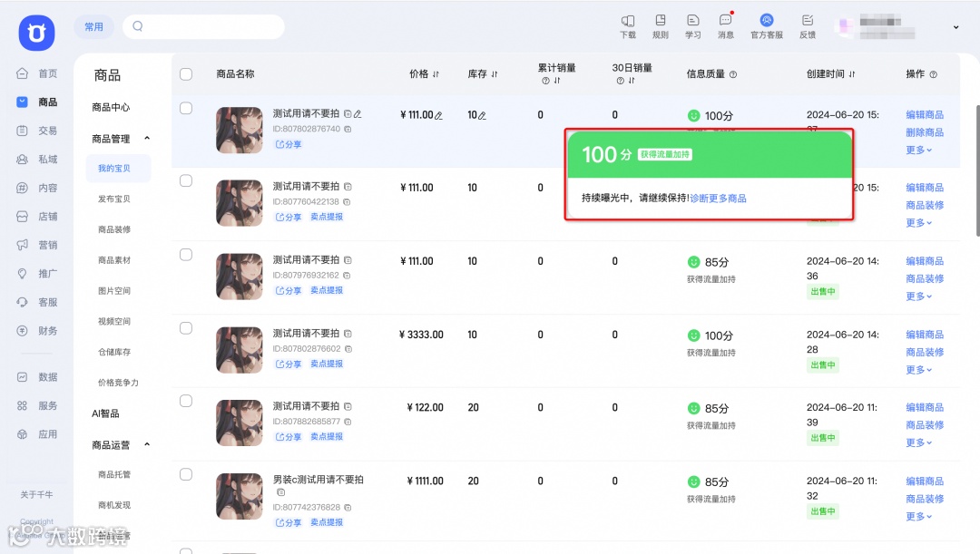Viewport: 980px width, 554px height.
Task: Open 商品装修 in product menu
Action: pos(114,229)
